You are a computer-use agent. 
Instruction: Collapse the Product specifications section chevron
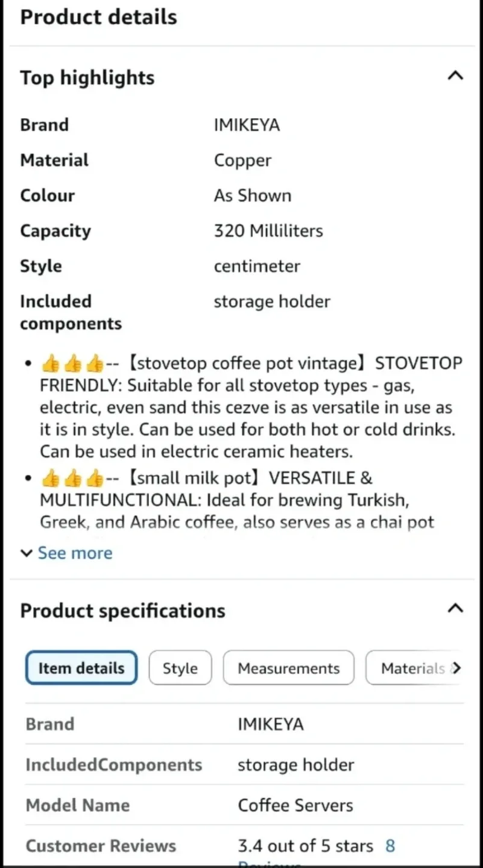click(x=455, y=609)
